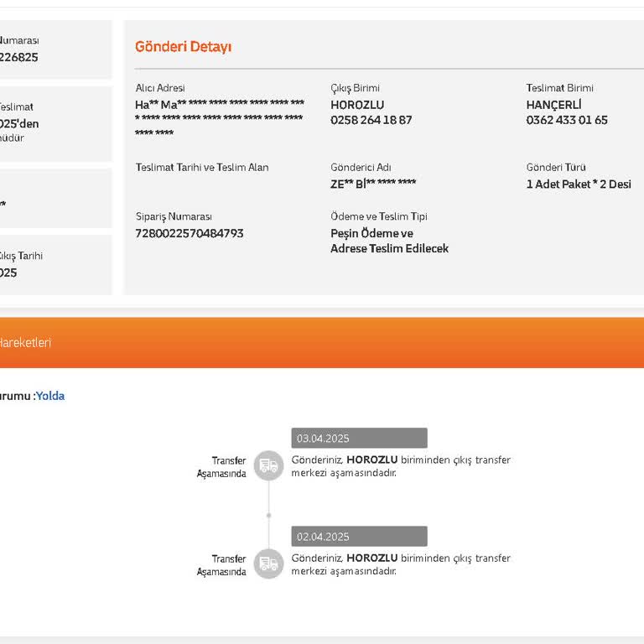
Task: Click Transfer Aşamasında label for 03.04.2025
Action: [x=221, y=467]
